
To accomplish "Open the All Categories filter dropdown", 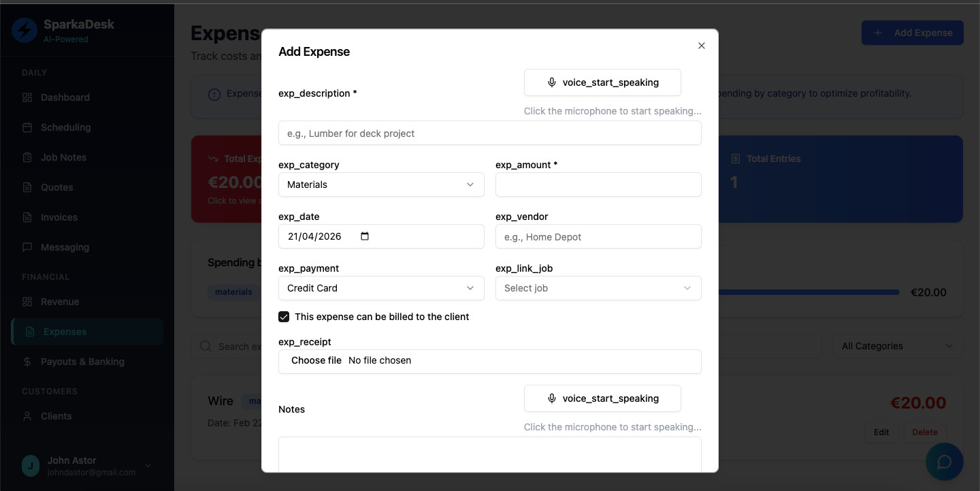I will coord(898,346).
